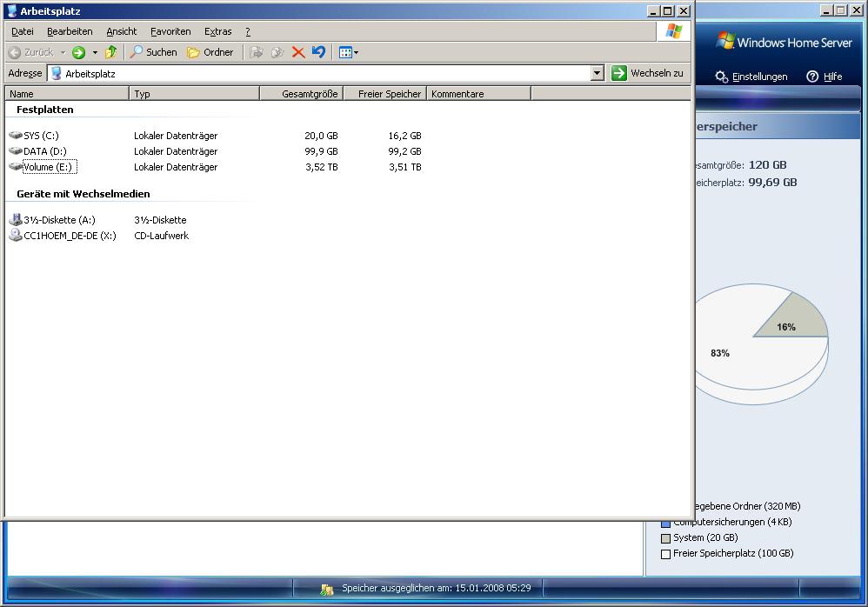Expand the address bar dropdown
The height and width of the screenshot is (607, 868).
tap(597, 73)
